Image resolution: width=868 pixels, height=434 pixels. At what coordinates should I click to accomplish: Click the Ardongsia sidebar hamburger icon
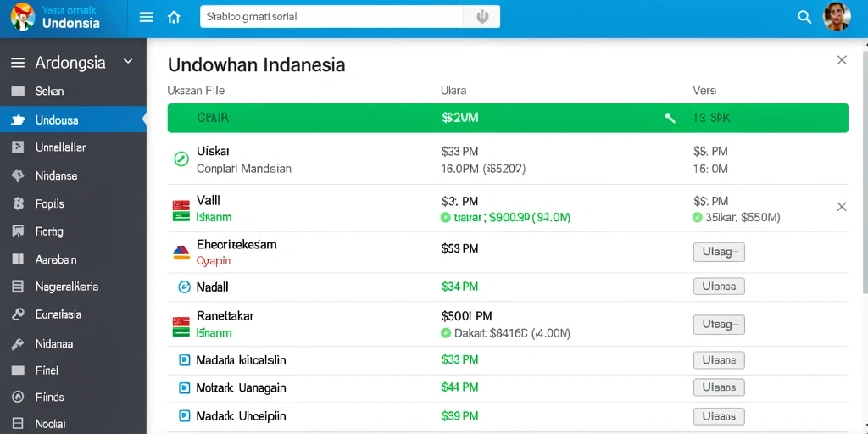coord(18,63)
